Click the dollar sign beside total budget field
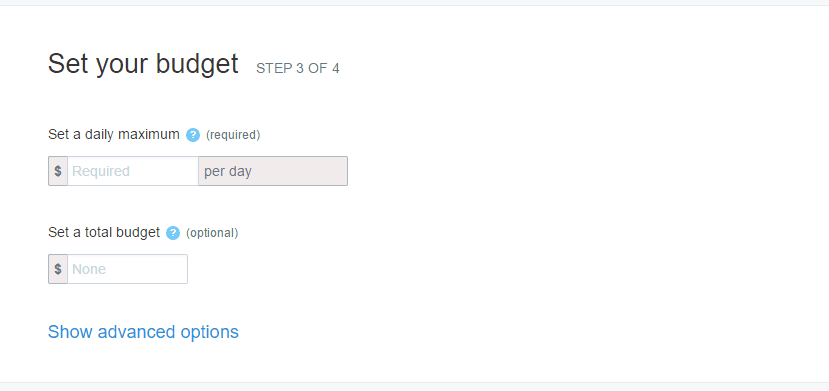The width and height of the screenshot is (829, 391). (x=58, y=269)
